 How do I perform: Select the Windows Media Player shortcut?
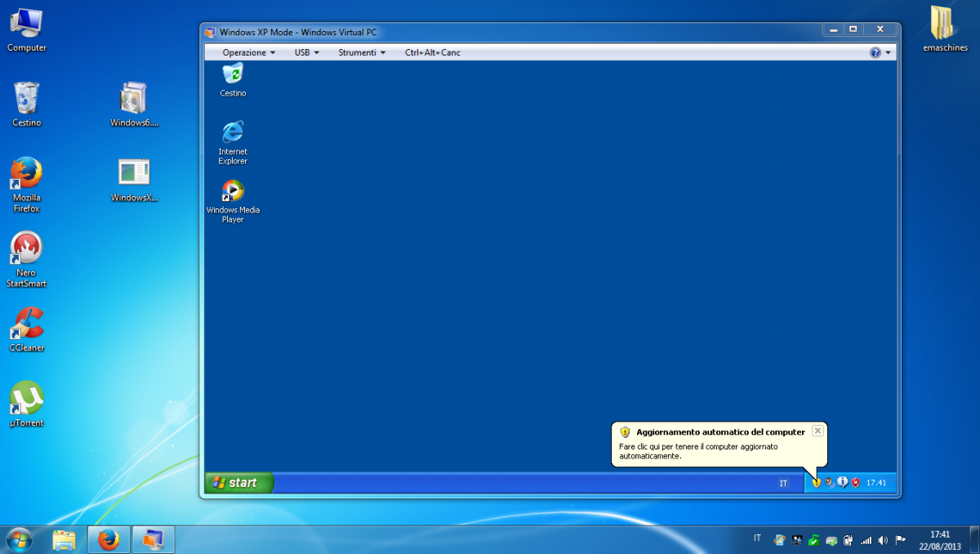233,201
